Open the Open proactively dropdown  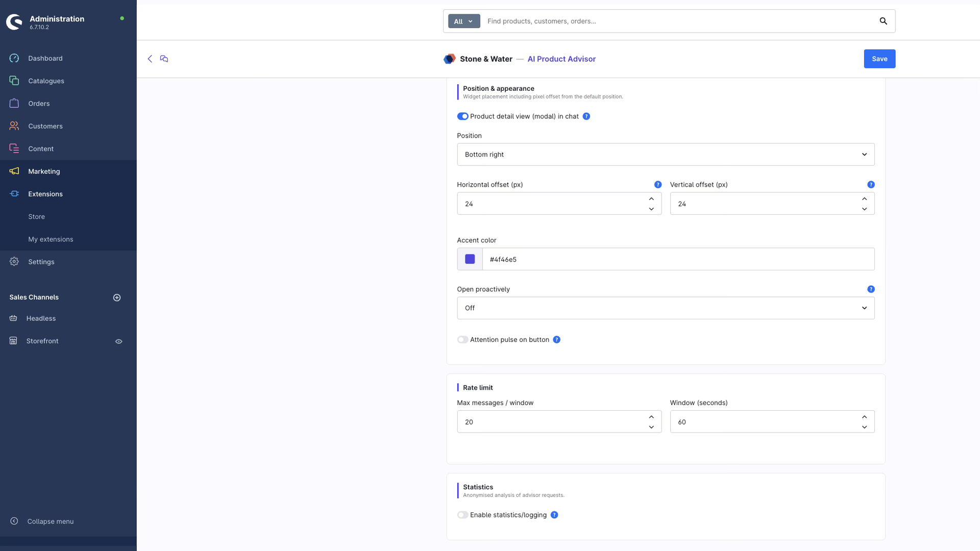click(666, 308)
